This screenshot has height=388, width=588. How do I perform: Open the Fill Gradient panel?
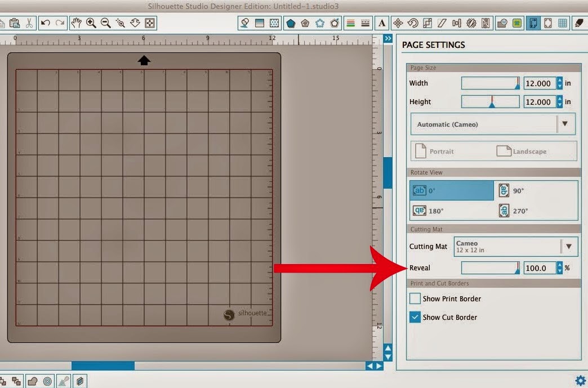(x=260, y=23)
